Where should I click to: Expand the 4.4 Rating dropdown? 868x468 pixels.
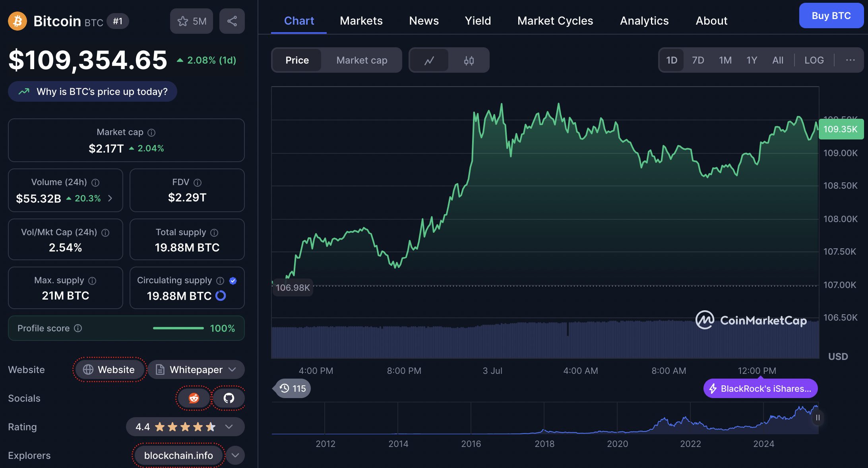coord(185,427)
